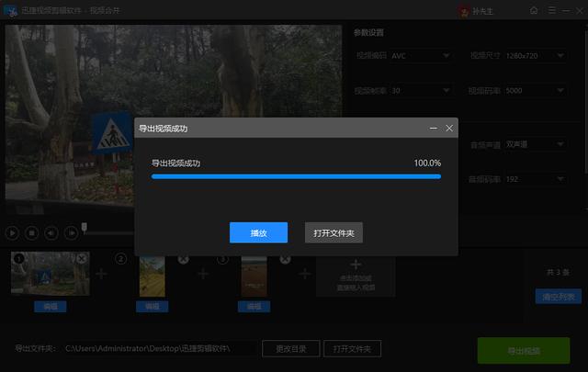
Task: Open the 视频帧率 30 dropdown
Action: tap(421, 90)
